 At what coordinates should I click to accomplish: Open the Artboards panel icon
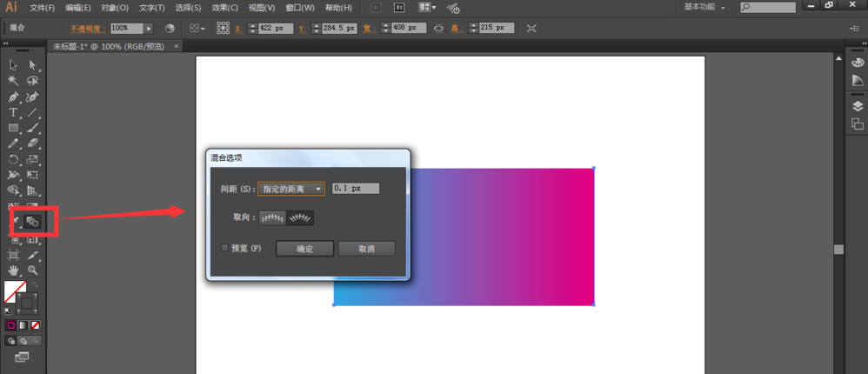[x=857, y=124]
